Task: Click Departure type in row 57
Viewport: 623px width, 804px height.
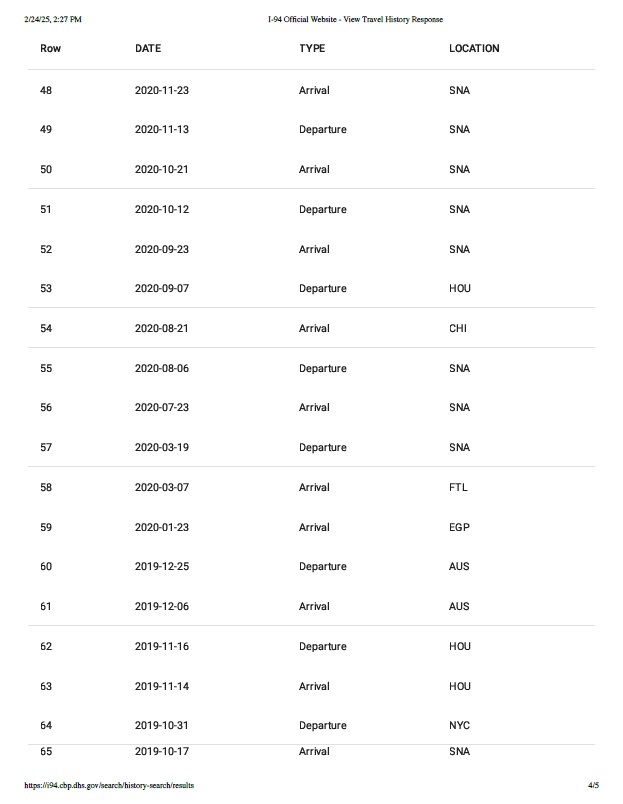Action: pos(323,448)
